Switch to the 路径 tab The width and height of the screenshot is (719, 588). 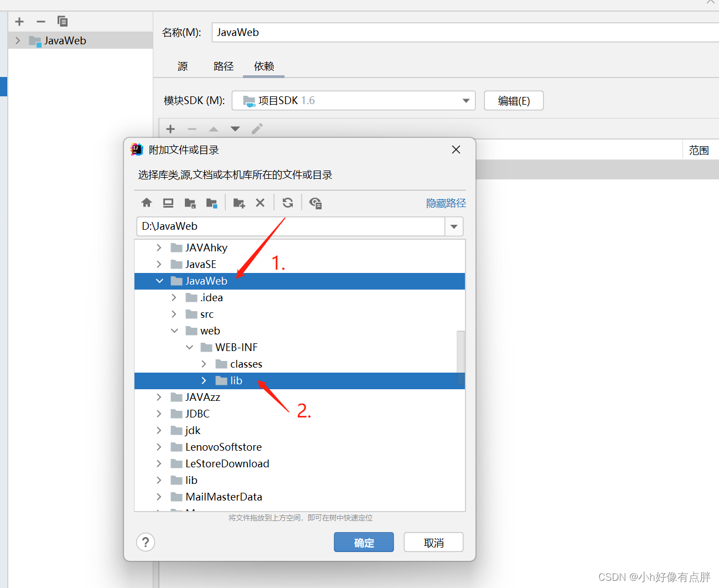pyautogui.click(x=224, y=66)
